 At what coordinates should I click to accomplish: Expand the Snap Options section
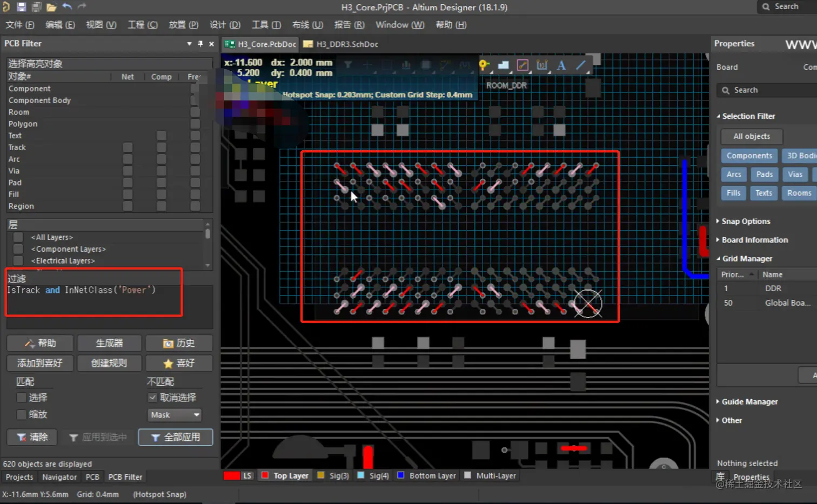[718, 221]
